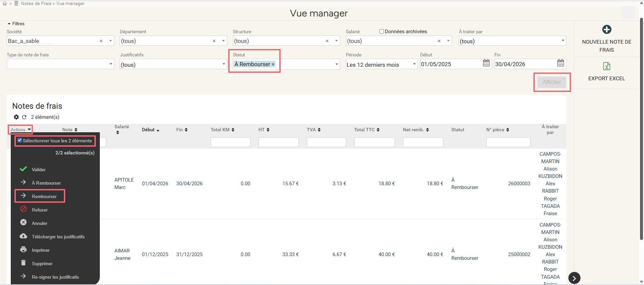Select Valider from the actions menu
The image size is (644, 285).
39,170
